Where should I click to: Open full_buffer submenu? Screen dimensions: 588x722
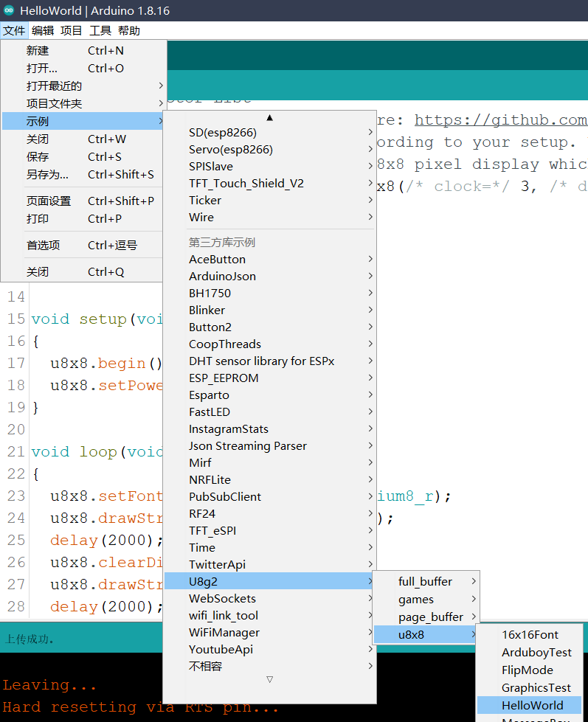(426, 582)
